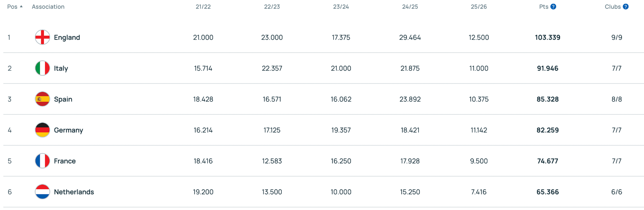Open the Pts help question-mark icon
Screen dimensions: 644x210
tap(553, 7)
